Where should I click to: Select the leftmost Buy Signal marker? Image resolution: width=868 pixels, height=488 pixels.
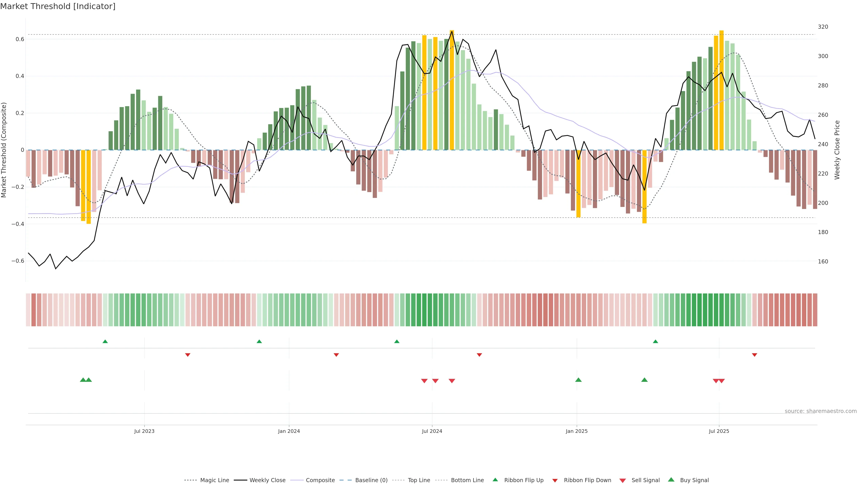point(83,380)
